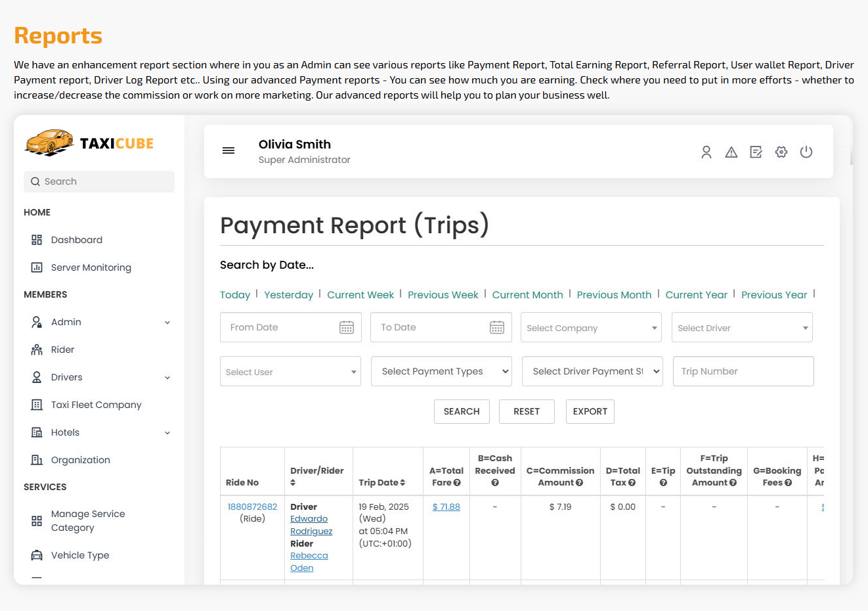Click the B=Cash Received help icon
The height and width of the screenshot is (611, 868).
click(x=495, y=483)
